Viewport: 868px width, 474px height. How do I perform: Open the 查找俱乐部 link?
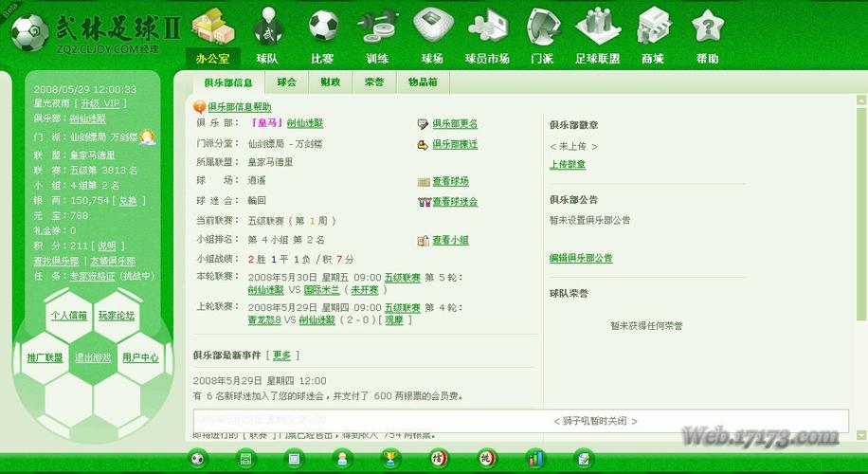coord(57,261)
